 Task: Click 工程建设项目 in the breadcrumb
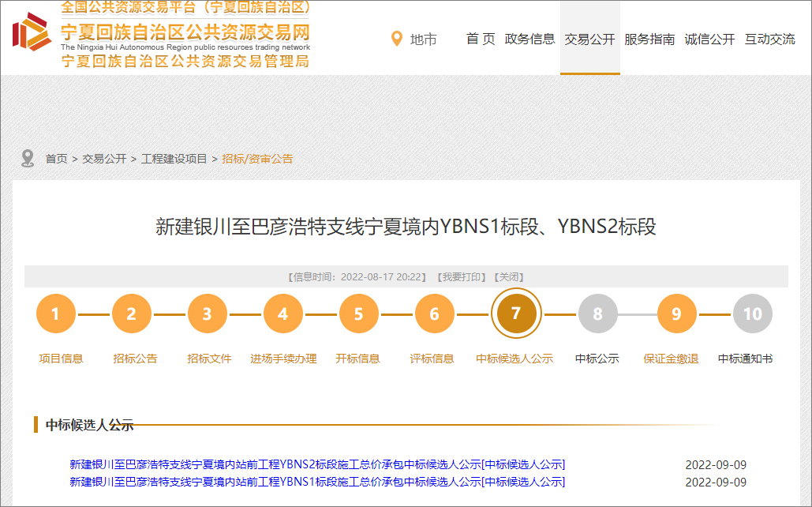click(174, 159)
